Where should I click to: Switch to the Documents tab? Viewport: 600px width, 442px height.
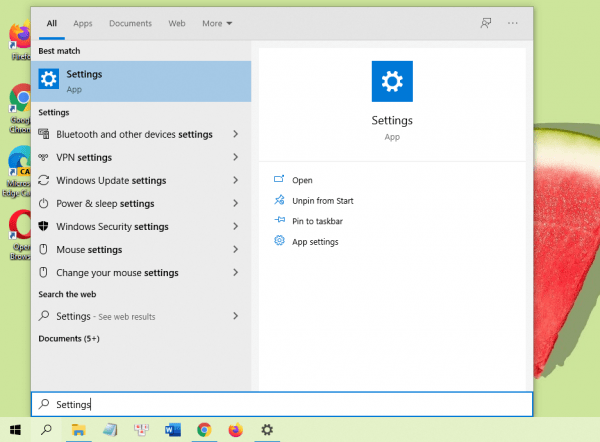(130, 22)
